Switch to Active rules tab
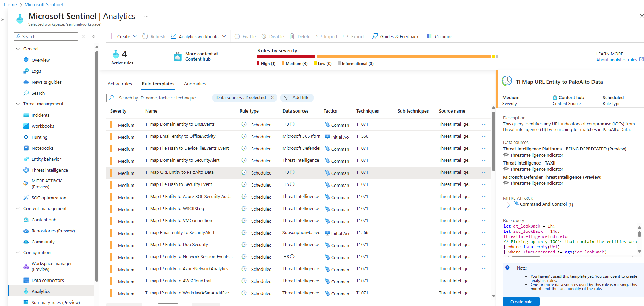 (x=120, y=84)
